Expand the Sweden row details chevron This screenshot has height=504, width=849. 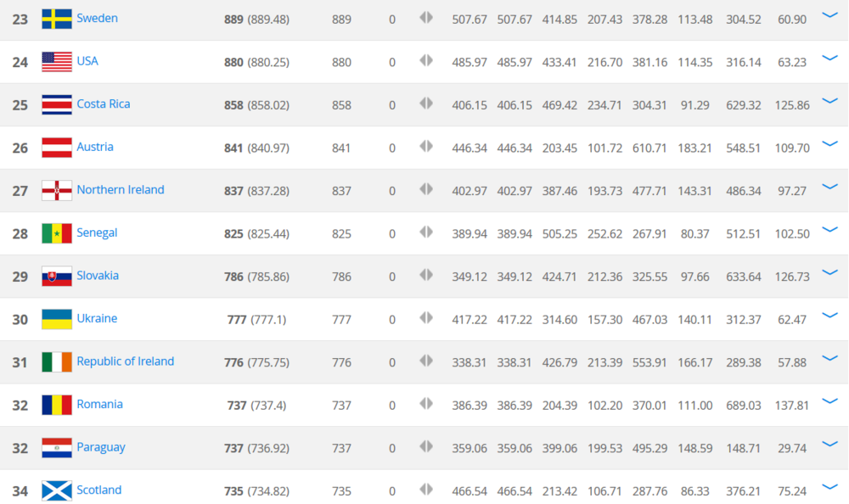point(829,16)
